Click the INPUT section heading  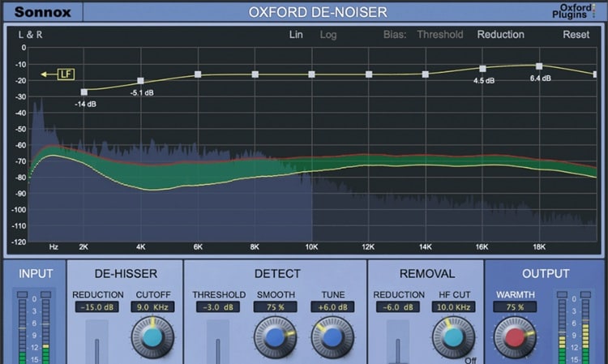pos(36,274)
